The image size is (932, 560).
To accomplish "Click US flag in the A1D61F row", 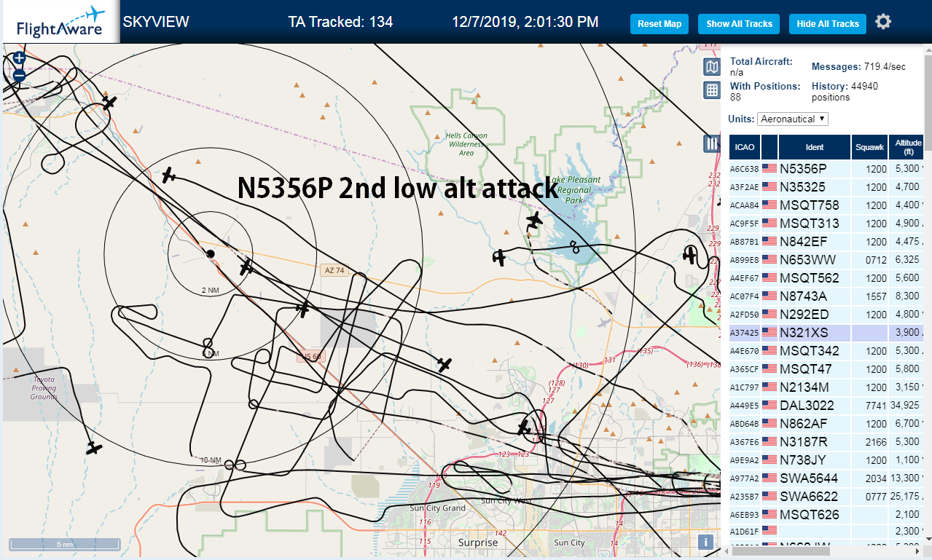I will tap(769, 532).
